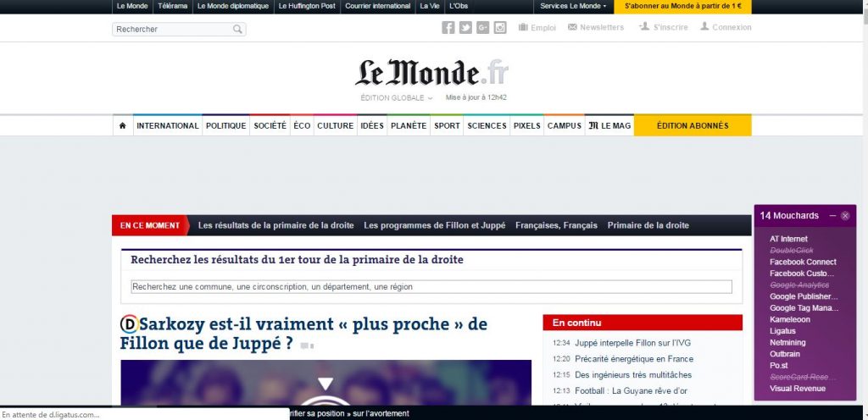Open the Twitter social icon

(465, 28)
